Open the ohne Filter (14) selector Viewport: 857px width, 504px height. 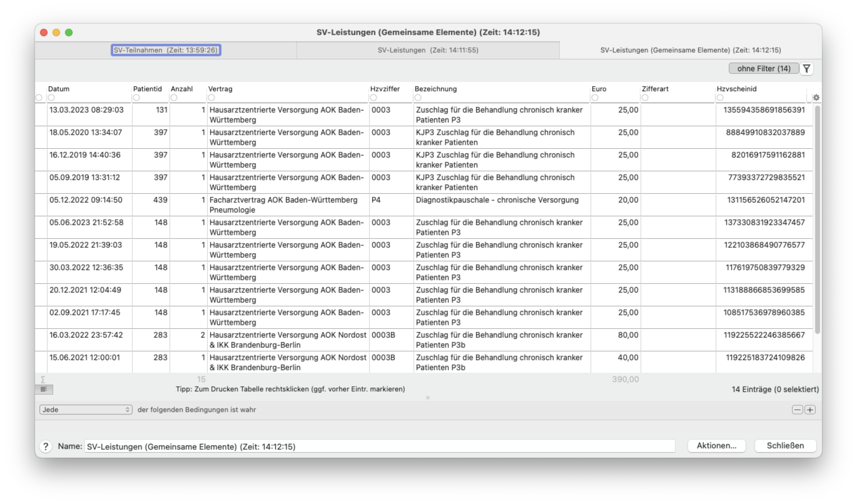point(763,69)
